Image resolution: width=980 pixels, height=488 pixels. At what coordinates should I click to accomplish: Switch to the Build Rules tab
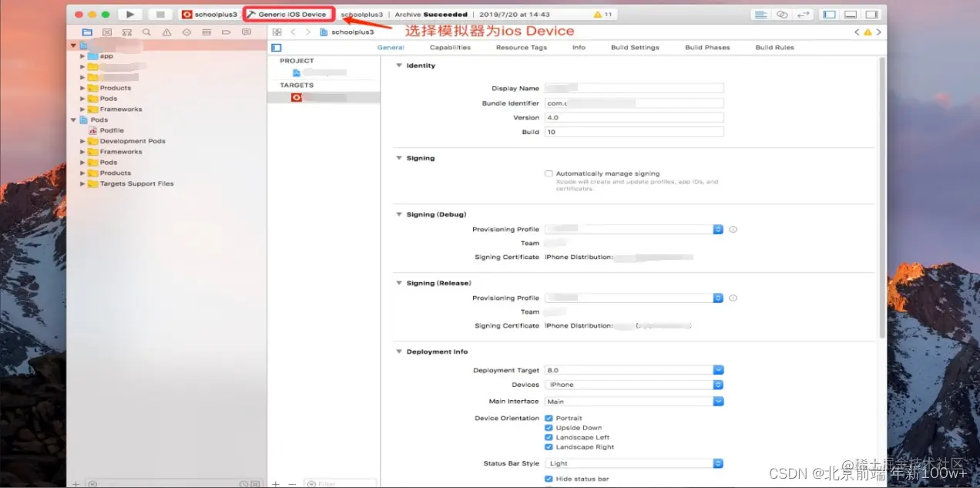tap(774, 48)
